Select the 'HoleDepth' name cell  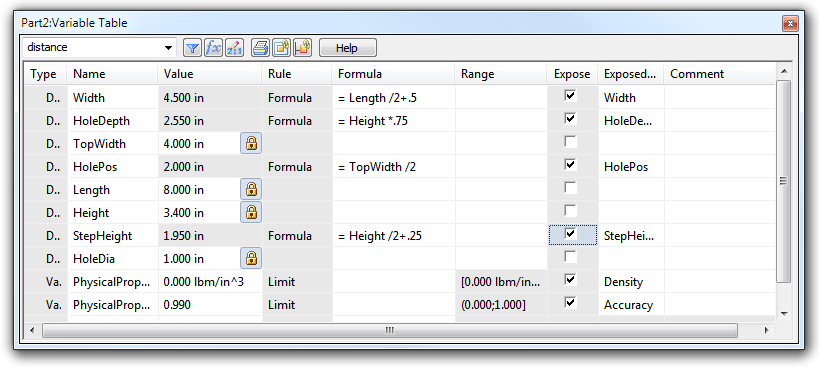tap(112, 121)
